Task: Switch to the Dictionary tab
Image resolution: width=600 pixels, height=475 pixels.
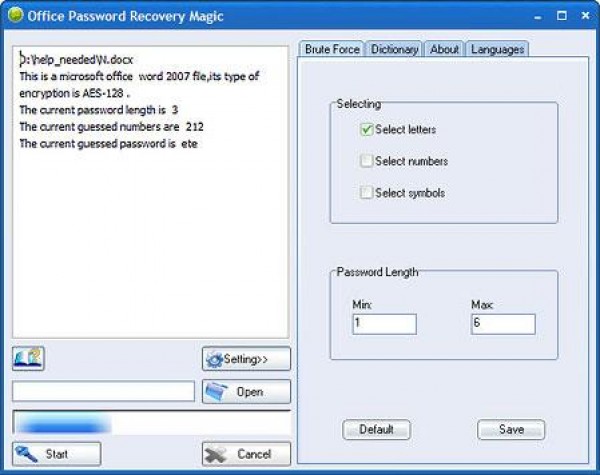Action: (x=394, y=49)
